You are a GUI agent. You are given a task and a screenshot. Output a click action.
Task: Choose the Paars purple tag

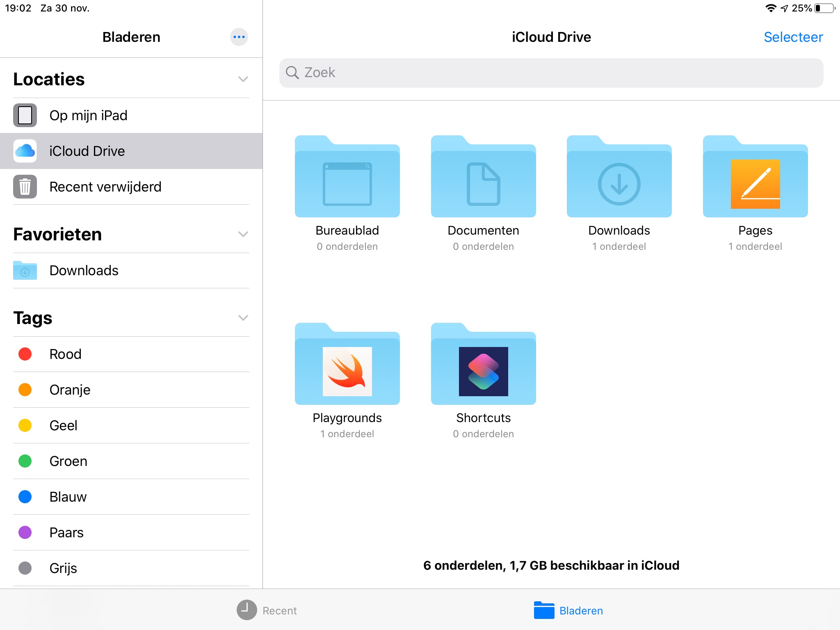click(66, 533)
